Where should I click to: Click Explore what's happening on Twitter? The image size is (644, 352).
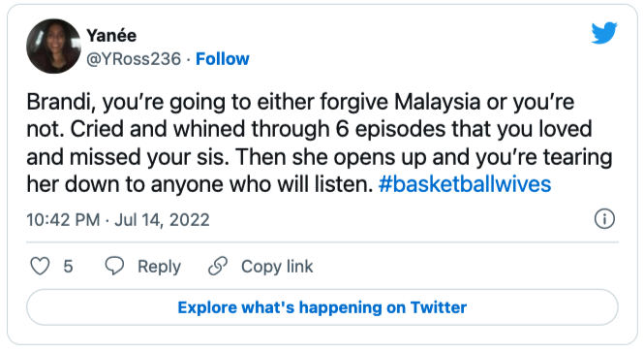322,307
